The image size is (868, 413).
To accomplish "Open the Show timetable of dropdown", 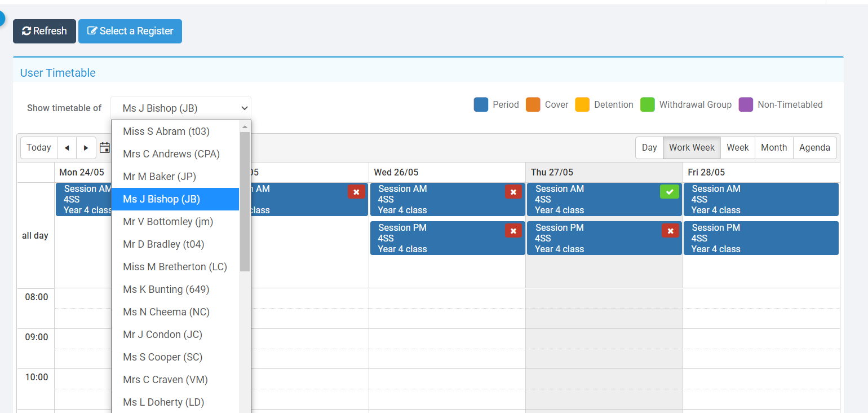I will 181,108.
